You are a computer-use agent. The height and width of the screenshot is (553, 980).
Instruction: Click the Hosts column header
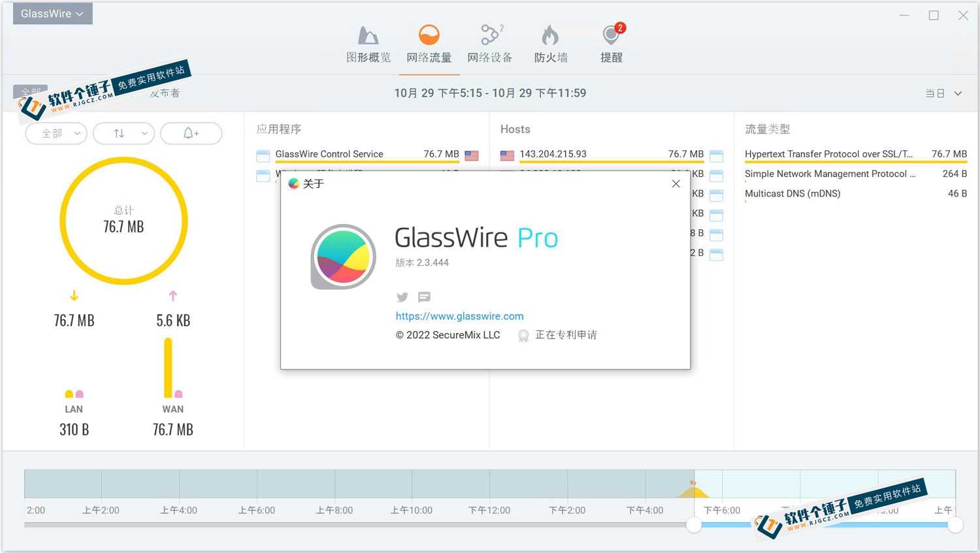coord(515,129)
